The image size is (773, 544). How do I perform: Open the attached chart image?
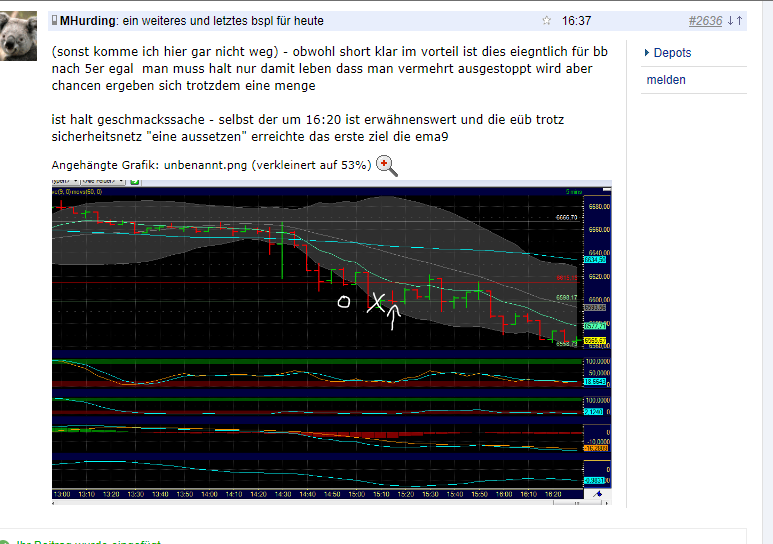point(332,342)
